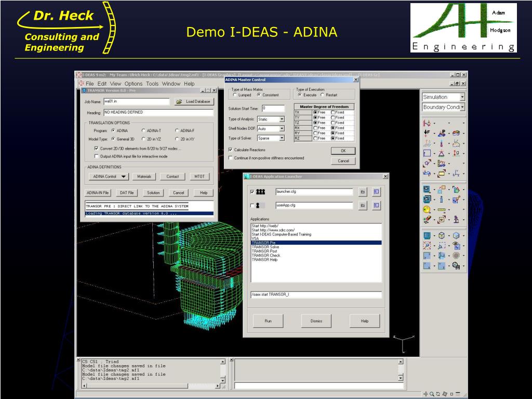Click the Job Name input field

tap(137, 101)
